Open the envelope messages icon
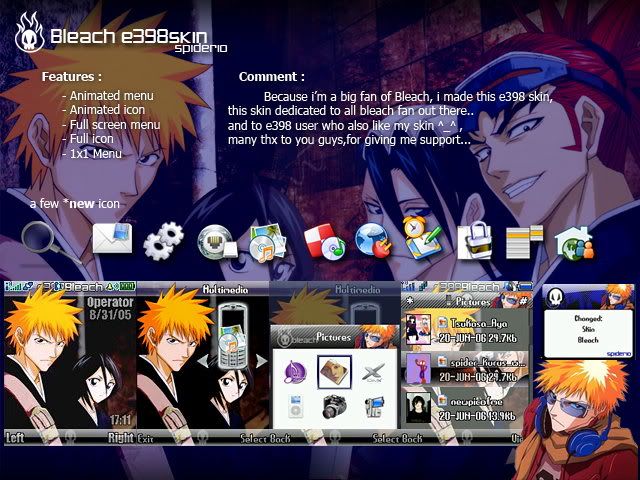Screen dimensions: 640x480 point(112,238)
